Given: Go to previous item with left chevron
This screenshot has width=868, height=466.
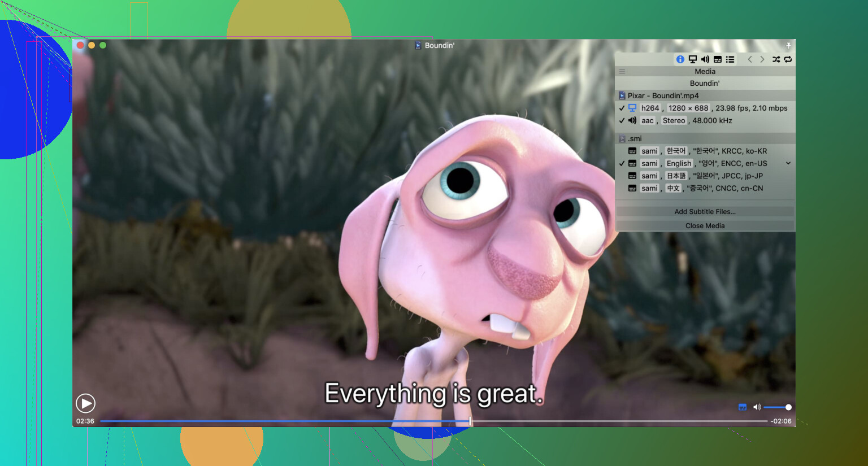Looking at the screenshot, I should [x=750, y=59].
